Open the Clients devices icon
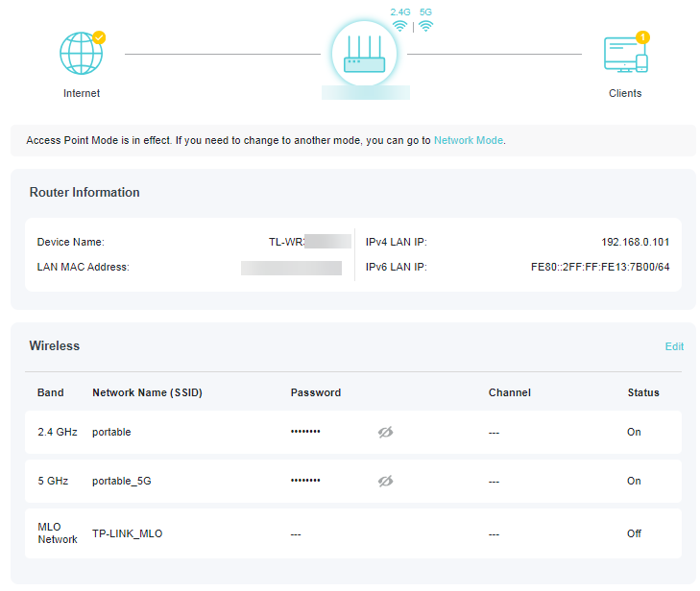700x591 pixels. [x=625, y=55]
